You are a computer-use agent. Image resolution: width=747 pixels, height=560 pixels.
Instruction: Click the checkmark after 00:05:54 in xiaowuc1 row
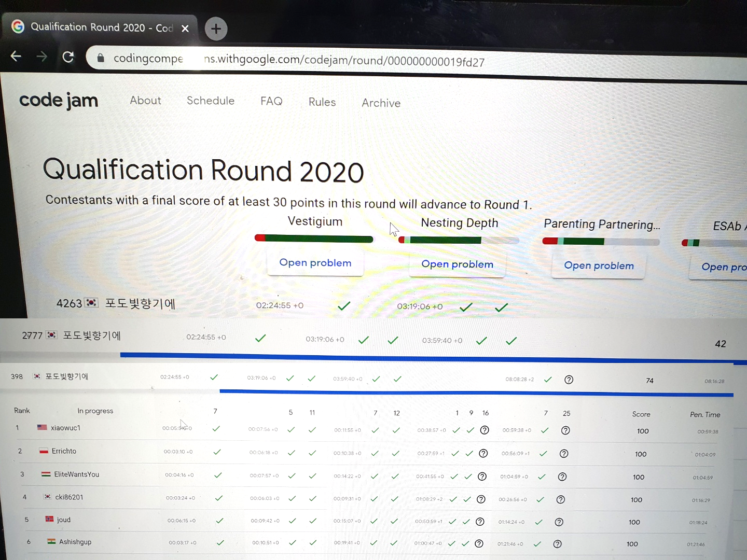[216, 428]
